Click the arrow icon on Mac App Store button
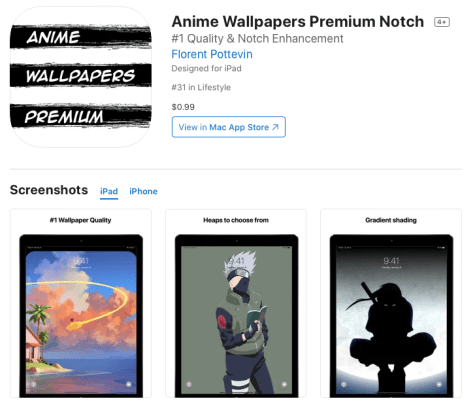The height and width of the screenshot is (418, 475). click(275, 127)
